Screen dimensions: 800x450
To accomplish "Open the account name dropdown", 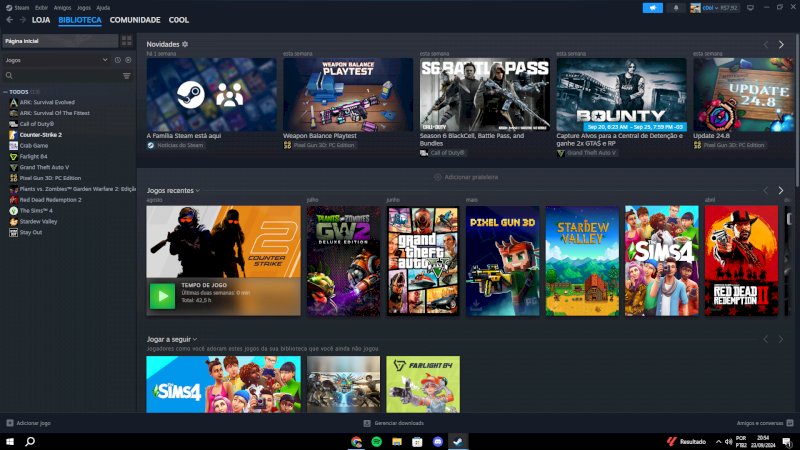I will coord(710,8).
